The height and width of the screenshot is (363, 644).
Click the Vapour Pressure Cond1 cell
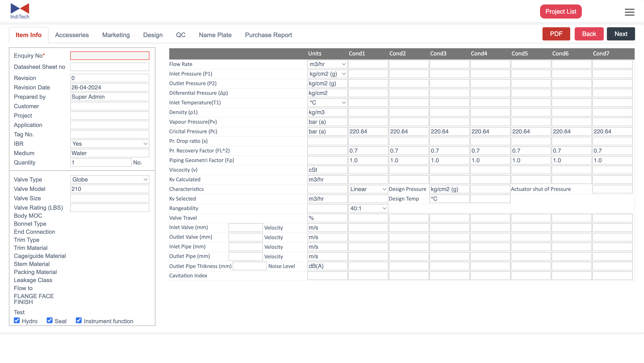[368, 122]
